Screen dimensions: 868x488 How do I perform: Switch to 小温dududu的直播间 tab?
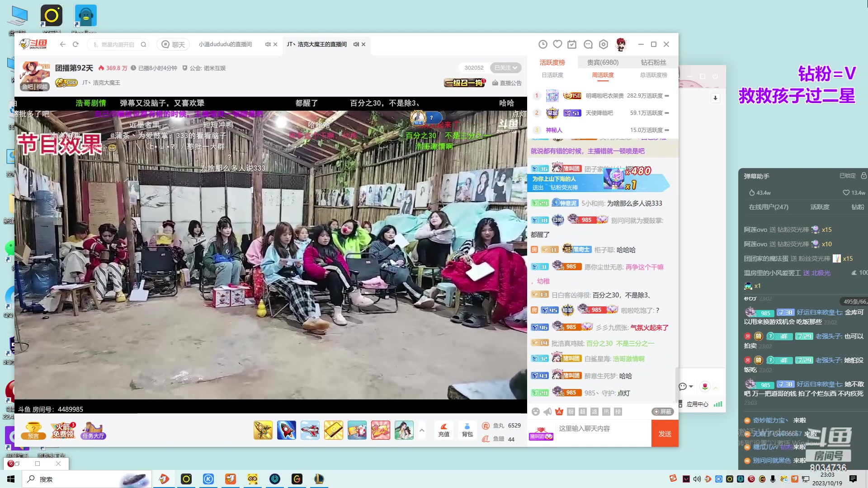click(x=225, y=44)
